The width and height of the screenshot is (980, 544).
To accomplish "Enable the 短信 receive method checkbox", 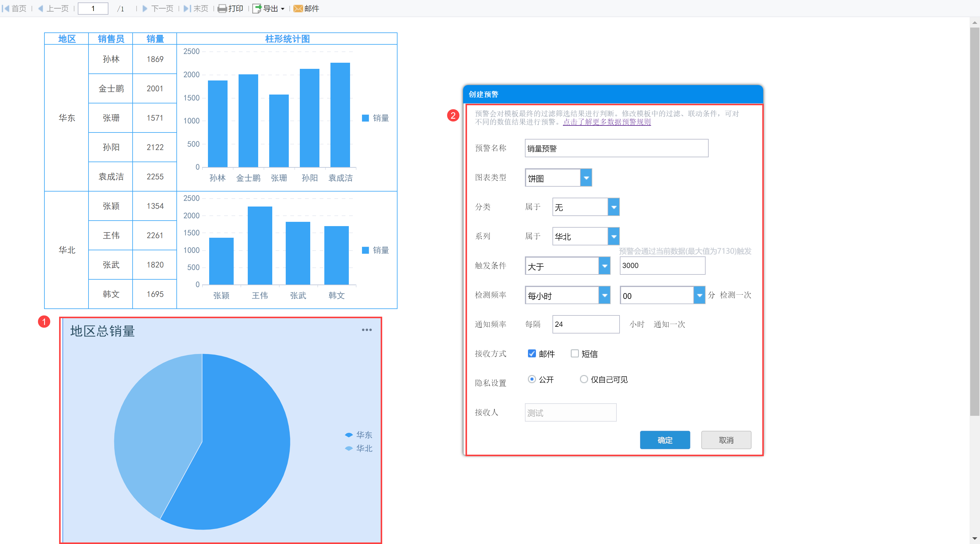I will click(x=575, y=354).
